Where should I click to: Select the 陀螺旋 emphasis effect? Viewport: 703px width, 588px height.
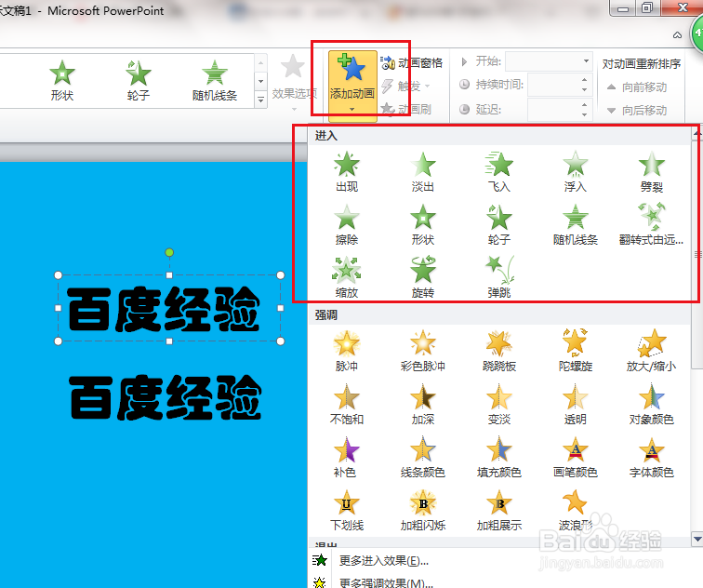576,351
